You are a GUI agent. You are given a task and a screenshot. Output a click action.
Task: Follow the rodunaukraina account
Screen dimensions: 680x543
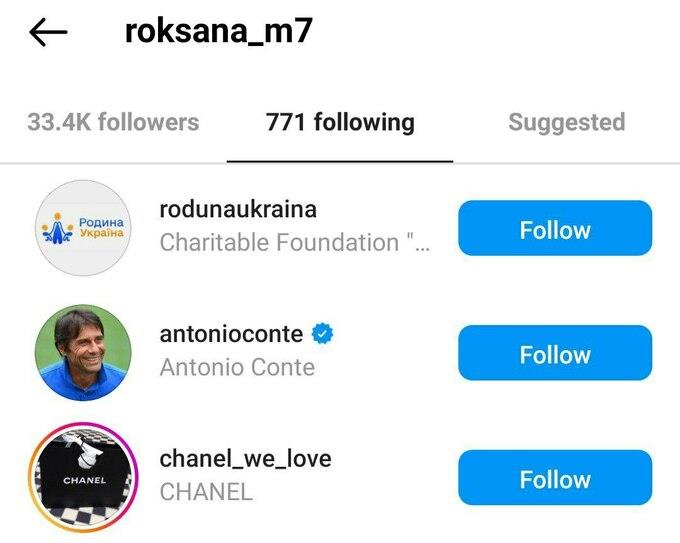[555, 229]
